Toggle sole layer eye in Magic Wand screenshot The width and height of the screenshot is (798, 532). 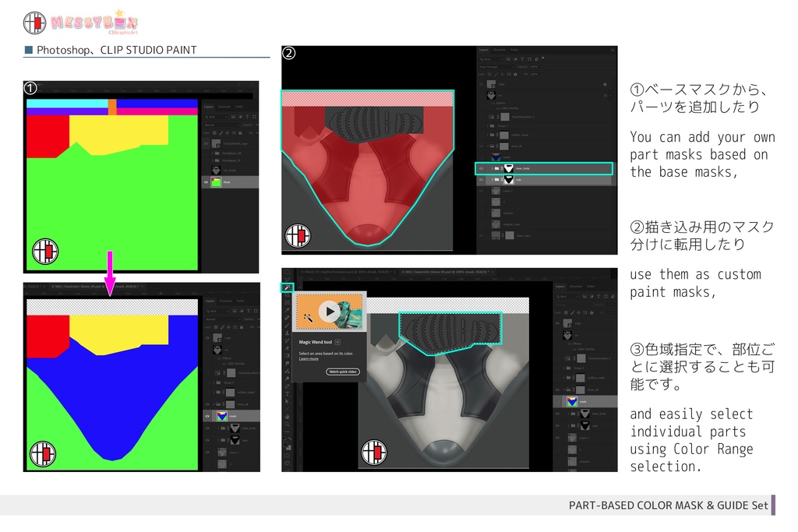557,426
